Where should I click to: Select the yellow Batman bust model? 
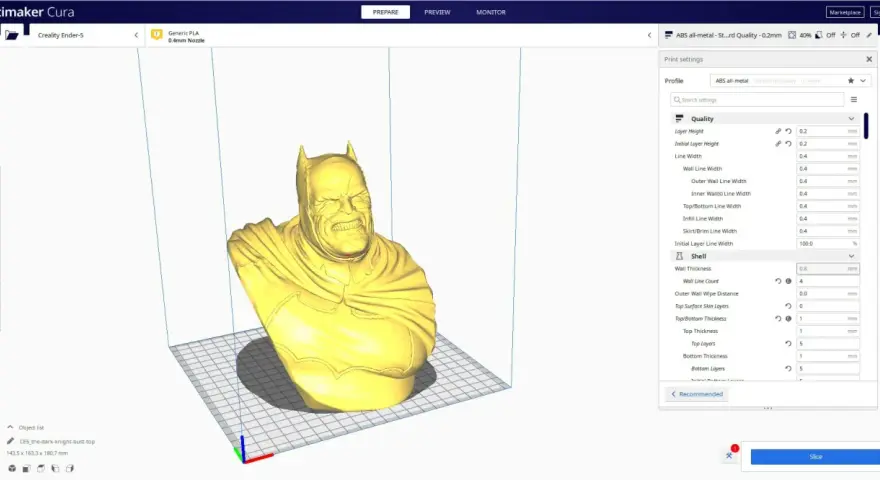[x=337, y=281]
